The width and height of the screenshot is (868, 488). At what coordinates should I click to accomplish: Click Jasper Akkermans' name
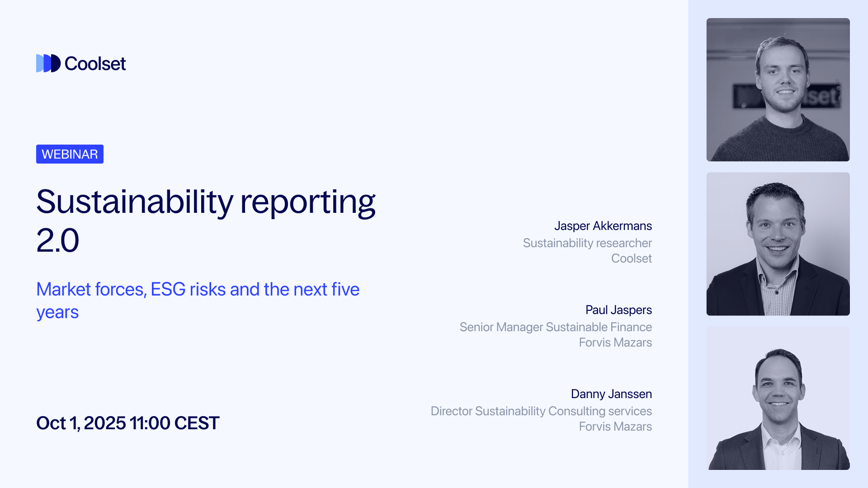click(x=604, y=226)
